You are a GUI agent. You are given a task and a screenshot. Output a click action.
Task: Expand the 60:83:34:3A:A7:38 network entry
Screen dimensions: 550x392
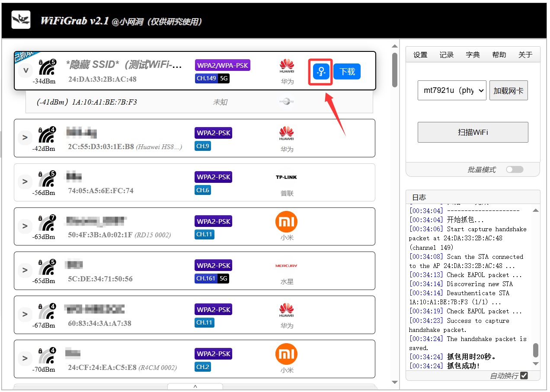pos(25,314)
